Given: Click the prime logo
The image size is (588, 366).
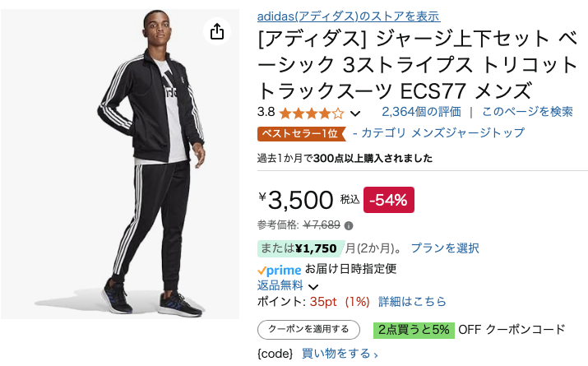Looking at the screenshot, I should pyautogui.click(x=279, y=269).
